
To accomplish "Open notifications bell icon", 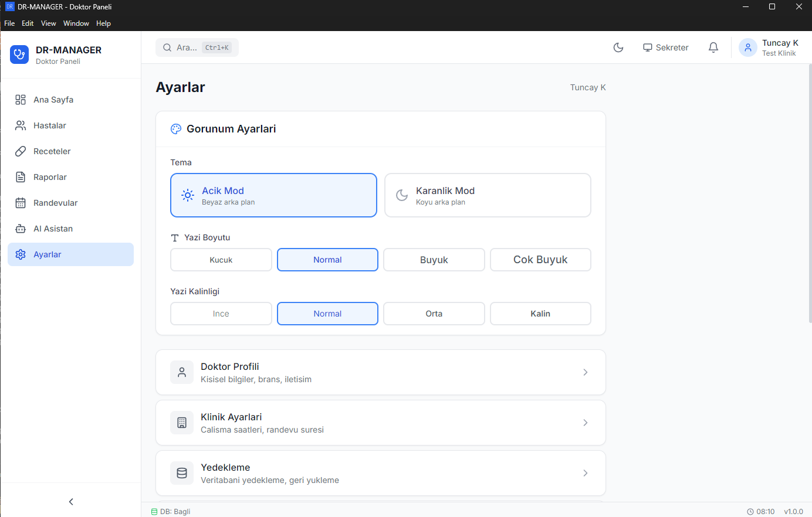I will (x=713, y=47).
